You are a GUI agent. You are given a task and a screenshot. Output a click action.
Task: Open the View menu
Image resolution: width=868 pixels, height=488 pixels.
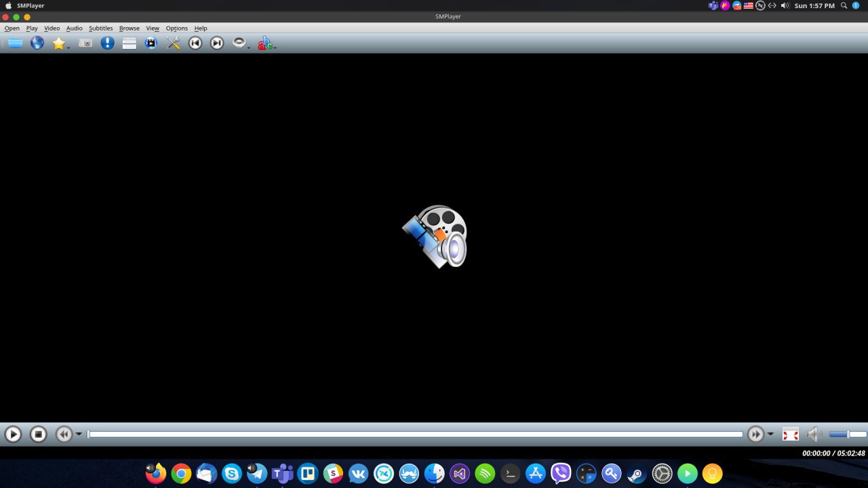(x=153, y=28)
